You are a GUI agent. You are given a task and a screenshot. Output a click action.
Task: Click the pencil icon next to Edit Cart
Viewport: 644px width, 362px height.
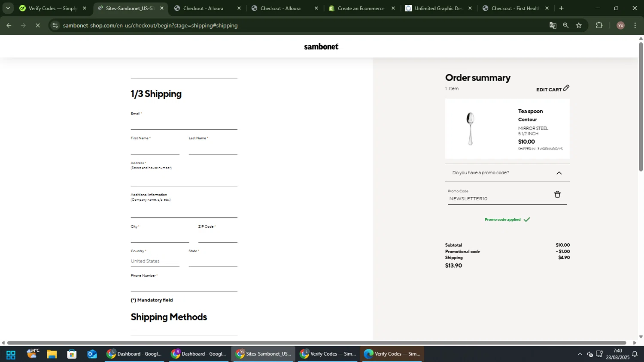click(x=566, y=88)
